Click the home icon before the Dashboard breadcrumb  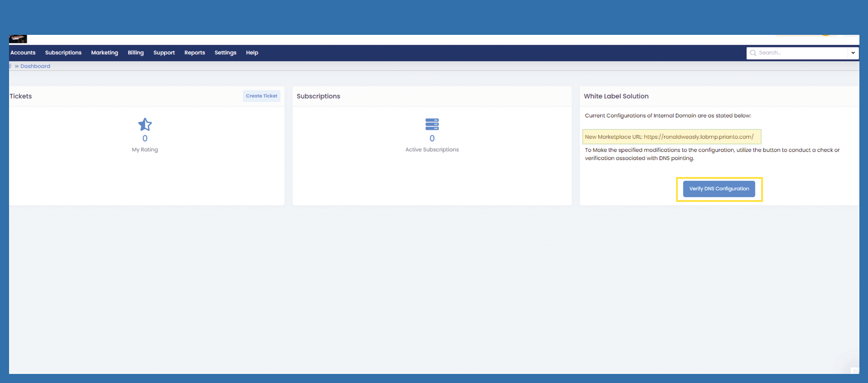[10, 66]
